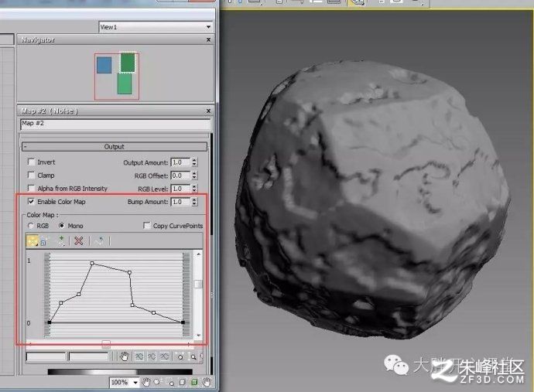Click the curve graph vertical scrollbar thumb
This screenshot has width=534, height=392.
point(199,284)
